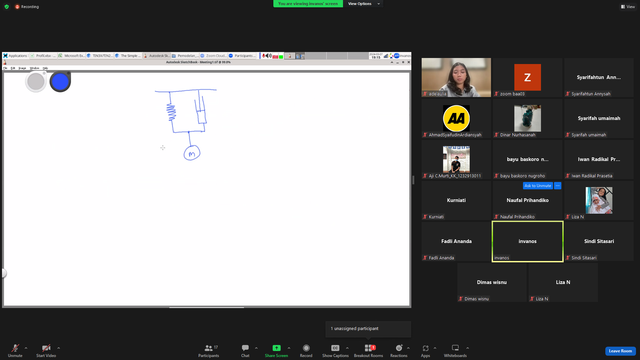Screen dimensions: 640x360
Task: Click the green encryption shield icon
Action: (7, 7)
